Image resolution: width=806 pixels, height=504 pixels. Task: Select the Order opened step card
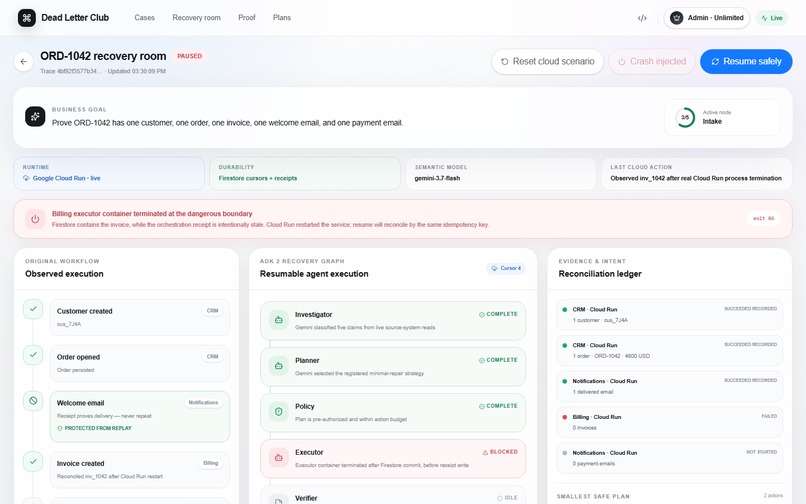(140, 363)
